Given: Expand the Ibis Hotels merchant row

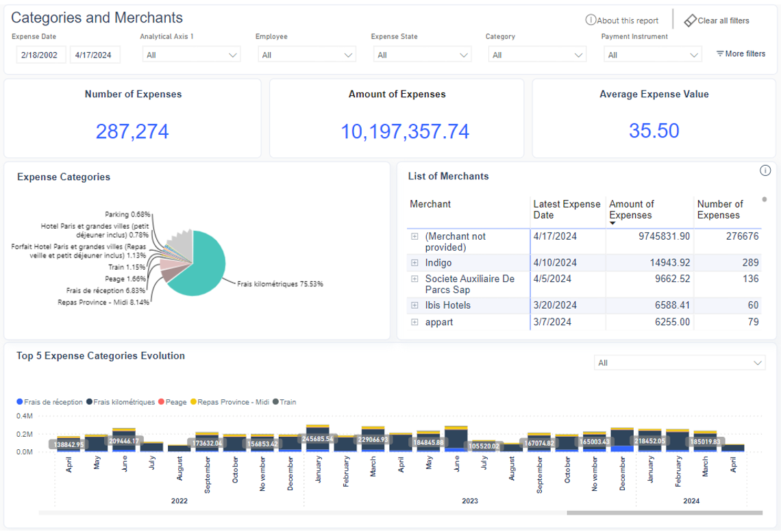Looking at the screenshot, I should 414,305.
